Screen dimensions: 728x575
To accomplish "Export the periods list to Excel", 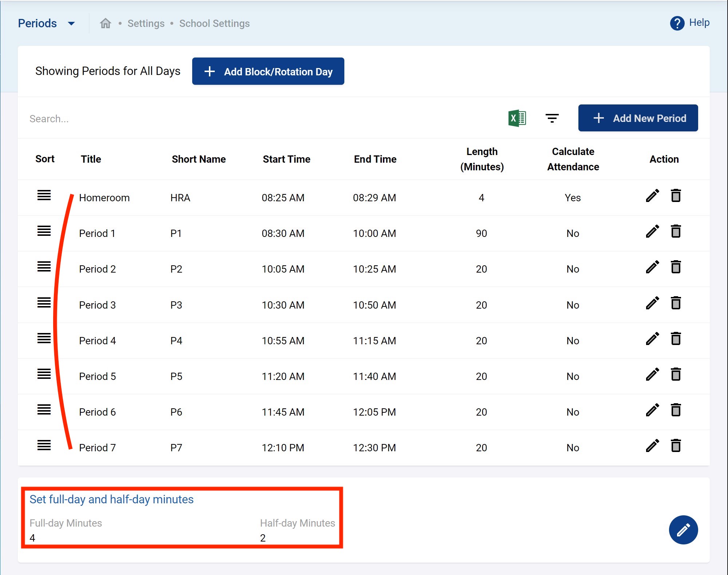I will coord(517,118).
